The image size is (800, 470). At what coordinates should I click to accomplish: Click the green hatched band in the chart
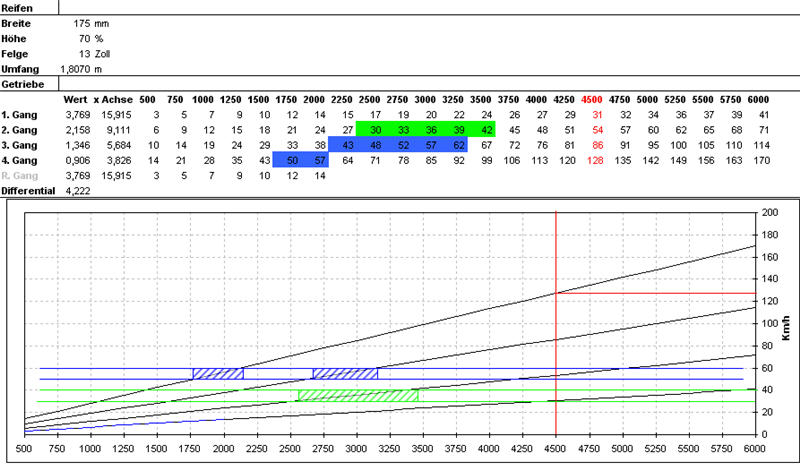357,395
